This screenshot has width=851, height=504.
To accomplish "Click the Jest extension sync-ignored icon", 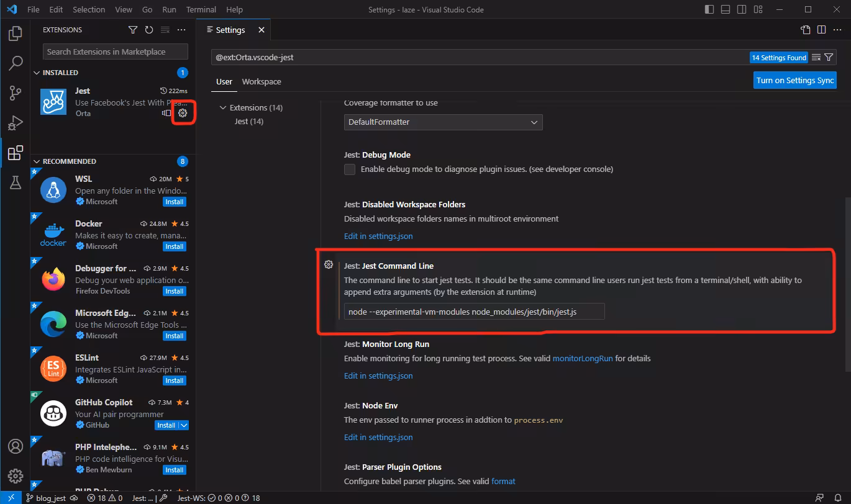I will click(166, 113).
